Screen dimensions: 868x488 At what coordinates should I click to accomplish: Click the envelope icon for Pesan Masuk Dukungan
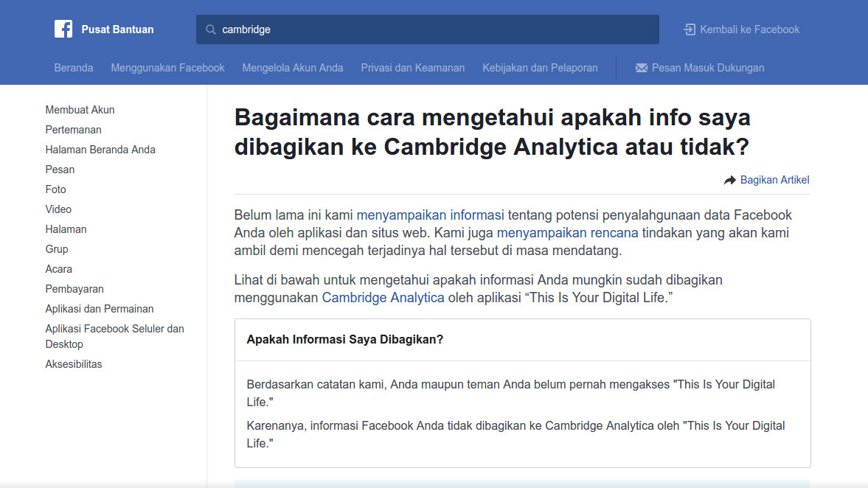click(641, 68)
